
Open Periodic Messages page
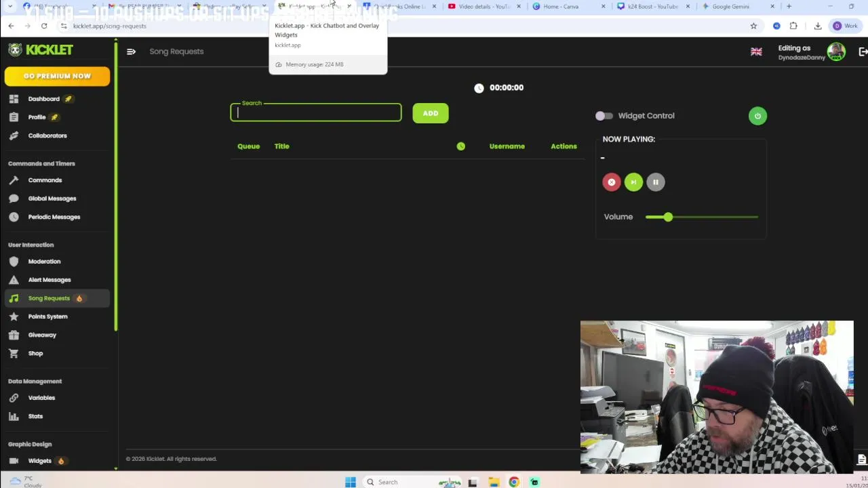(54, 217)
